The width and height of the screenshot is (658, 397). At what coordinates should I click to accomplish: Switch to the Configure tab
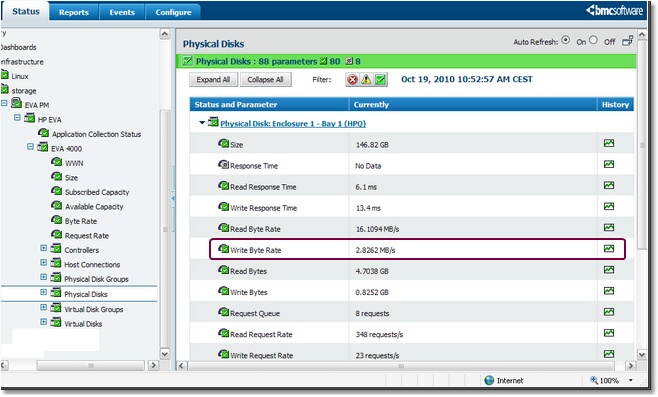tap(173, 12)
